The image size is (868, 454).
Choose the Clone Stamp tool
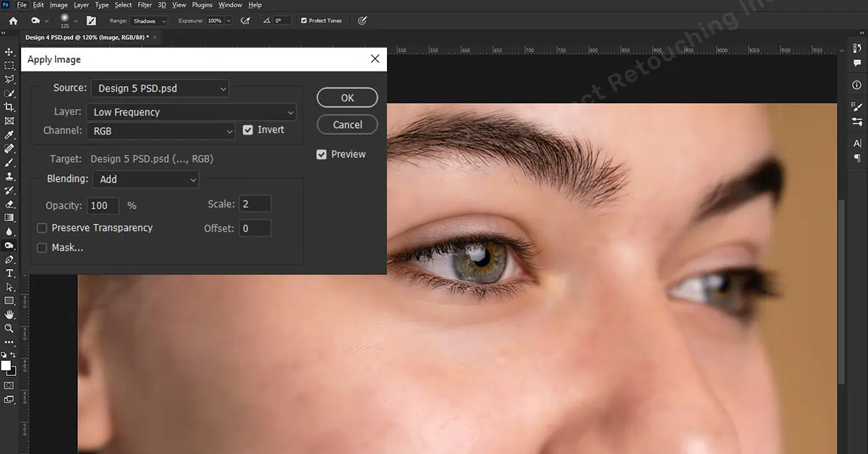pos(9,176)
